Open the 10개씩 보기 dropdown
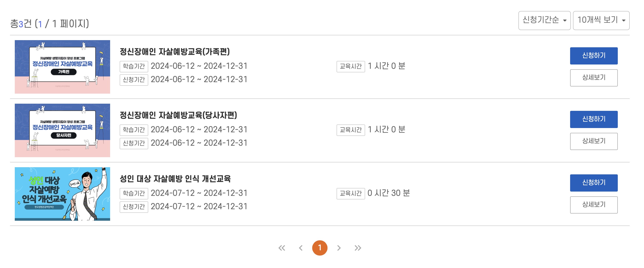Image resolution: width=644 pixels, height=268 pixels. tap(601, 21)
